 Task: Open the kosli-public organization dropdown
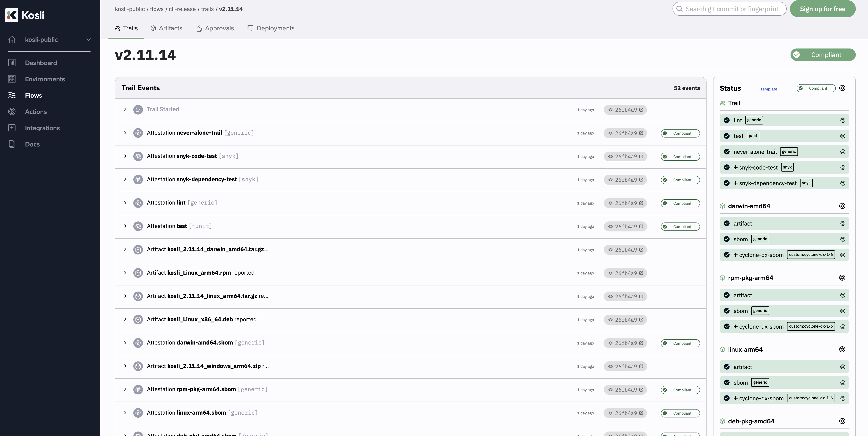[50, 40]
